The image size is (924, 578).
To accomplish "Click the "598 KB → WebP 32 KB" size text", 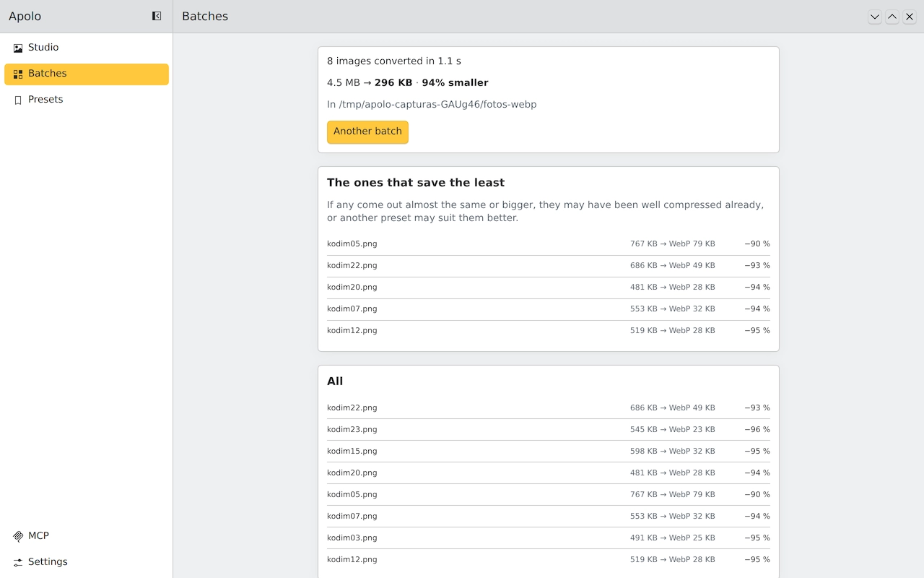I will tap(673, 452).
